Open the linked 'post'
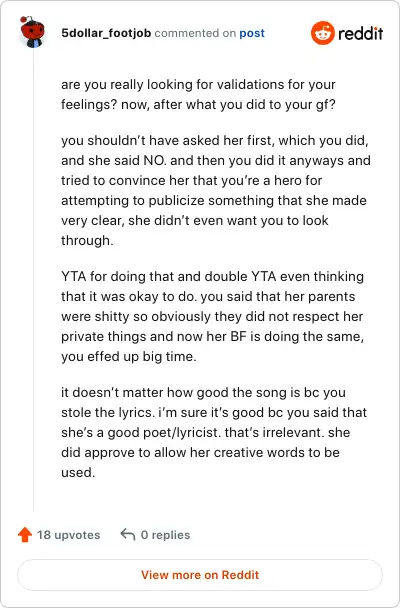The image size is (400, 608). click(252, 33)
